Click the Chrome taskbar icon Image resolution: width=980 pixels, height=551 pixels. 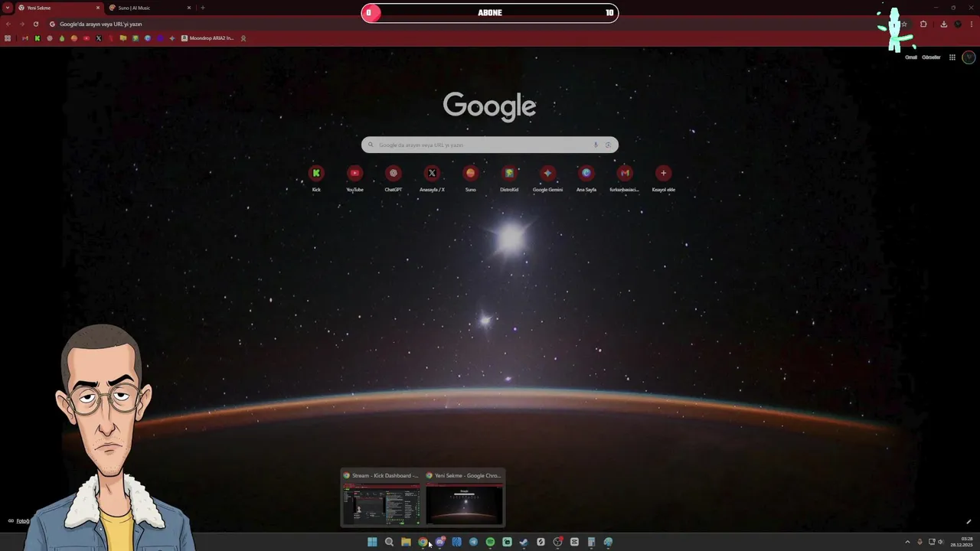[x=423, y=542]
